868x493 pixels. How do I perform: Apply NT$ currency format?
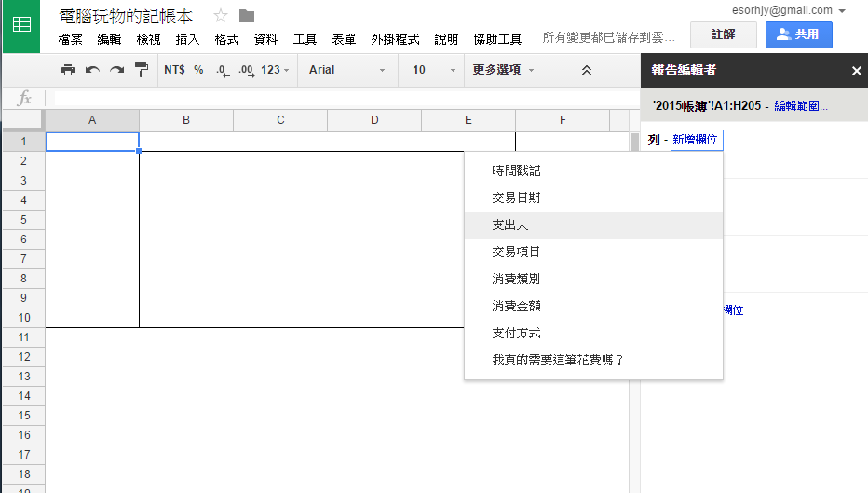[x=174, y=70]
